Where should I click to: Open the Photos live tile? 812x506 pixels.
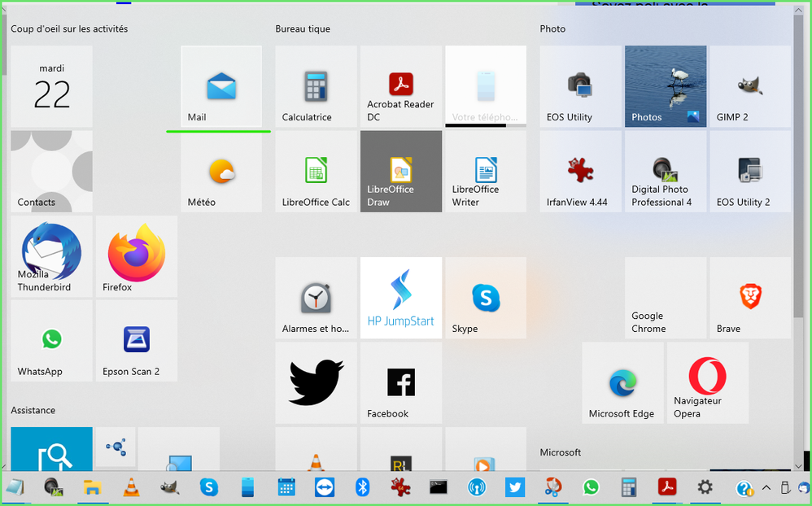(x=665, y=86)
